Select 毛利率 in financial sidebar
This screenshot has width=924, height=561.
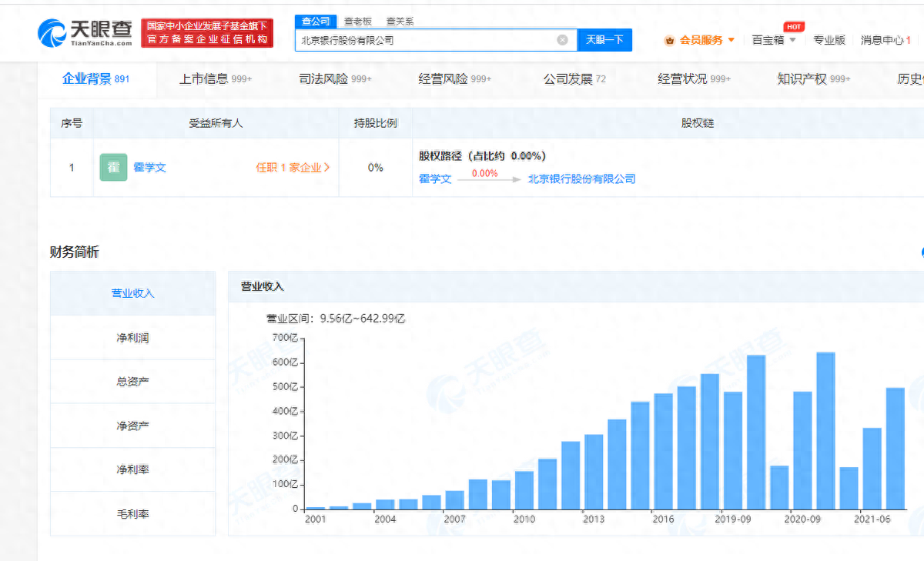point(133,513)
